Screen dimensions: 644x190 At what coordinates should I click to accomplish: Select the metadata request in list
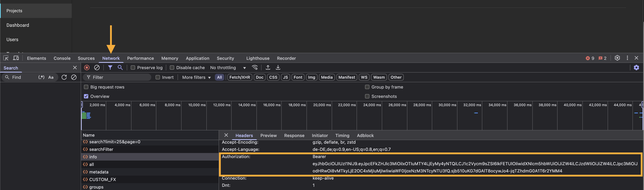point(99,172)
